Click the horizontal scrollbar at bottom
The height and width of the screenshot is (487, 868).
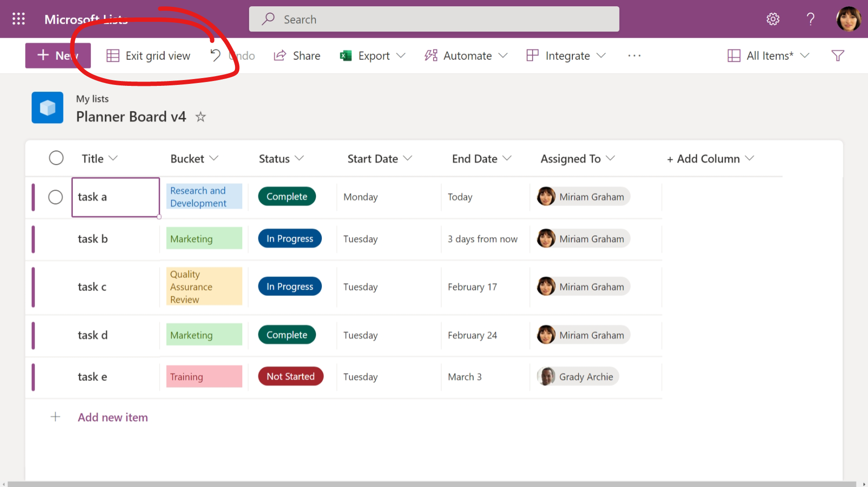click(x=432, y=484)
